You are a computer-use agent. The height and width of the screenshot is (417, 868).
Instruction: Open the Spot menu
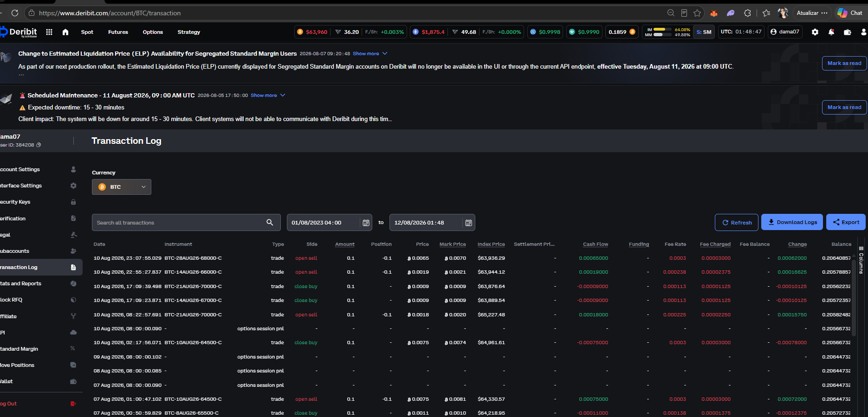(x=87, y=32)
